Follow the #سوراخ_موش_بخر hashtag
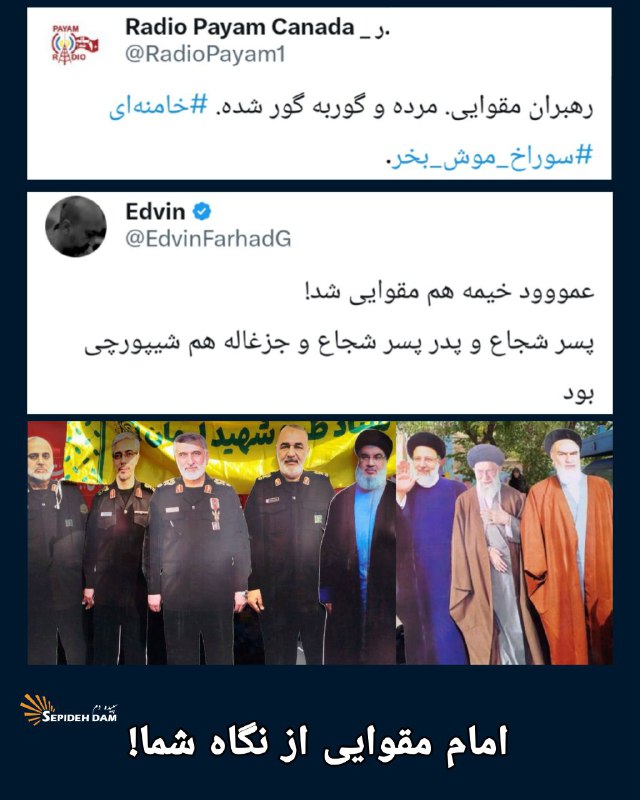This screenshot has width=640, height=800. pos(489,155)
